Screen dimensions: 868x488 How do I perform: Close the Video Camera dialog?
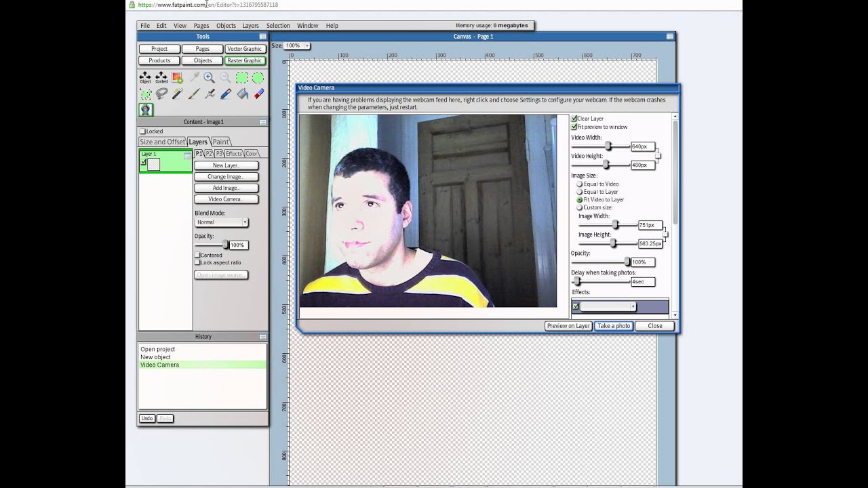coord(655,326)
